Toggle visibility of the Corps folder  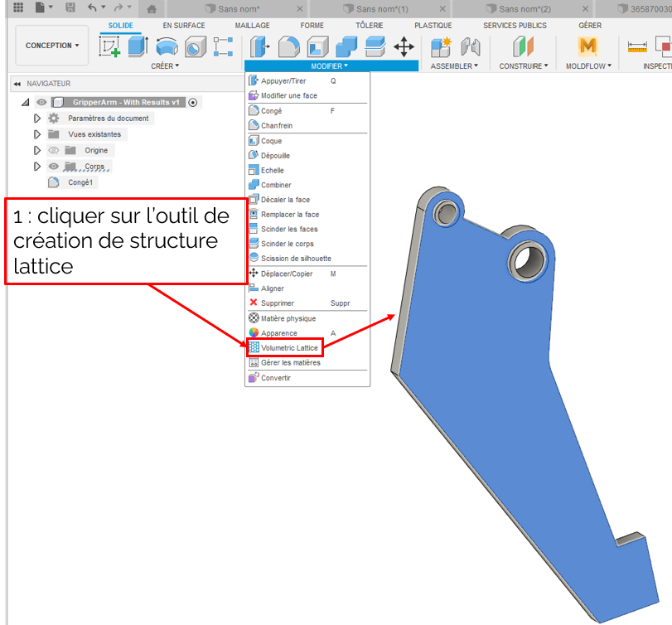[54, 167]
